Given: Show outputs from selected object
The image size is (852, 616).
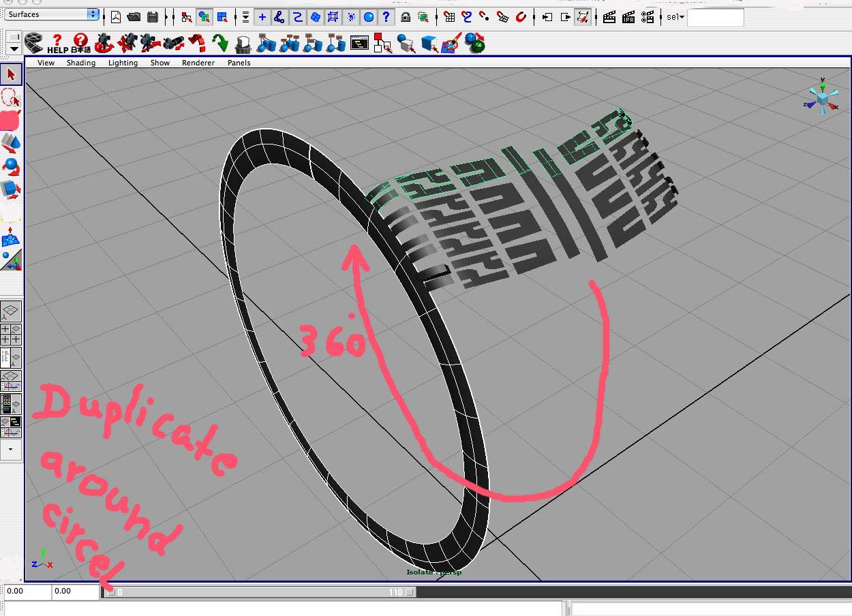Looking at the screenshot, I should click(564, 17).
